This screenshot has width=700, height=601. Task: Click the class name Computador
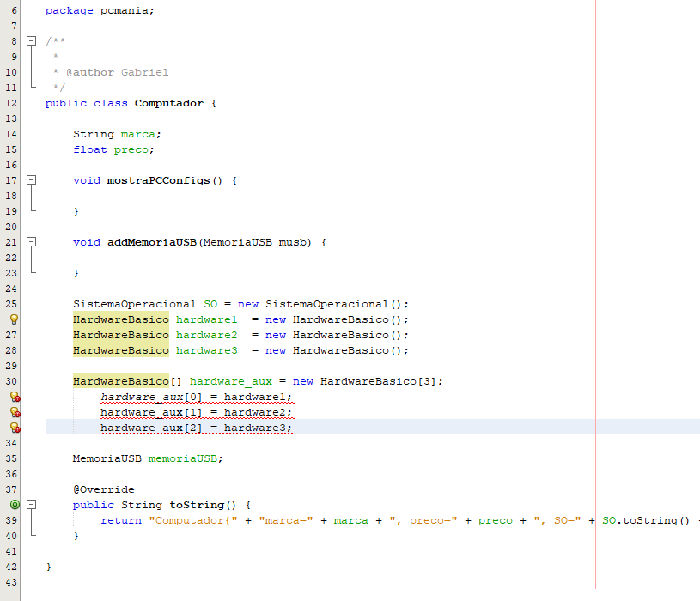[x=168, y=103]
